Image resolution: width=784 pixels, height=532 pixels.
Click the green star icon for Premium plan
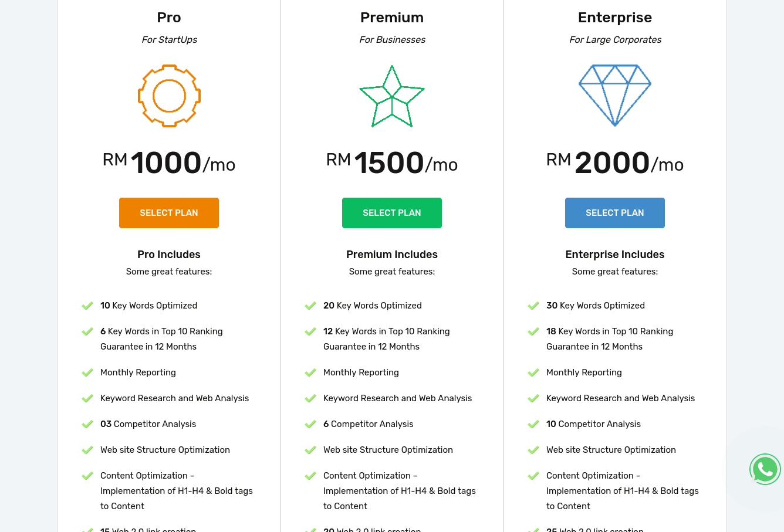[392, 96]
